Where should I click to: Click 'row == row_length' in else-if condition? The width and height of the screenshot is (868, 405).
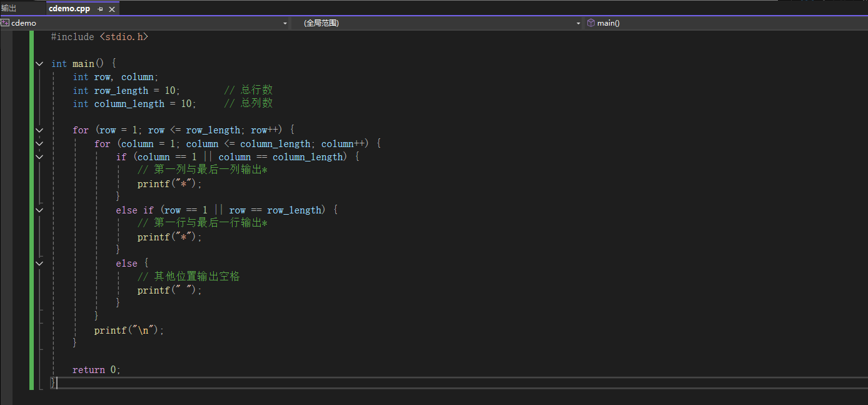[x=275, y=210]
